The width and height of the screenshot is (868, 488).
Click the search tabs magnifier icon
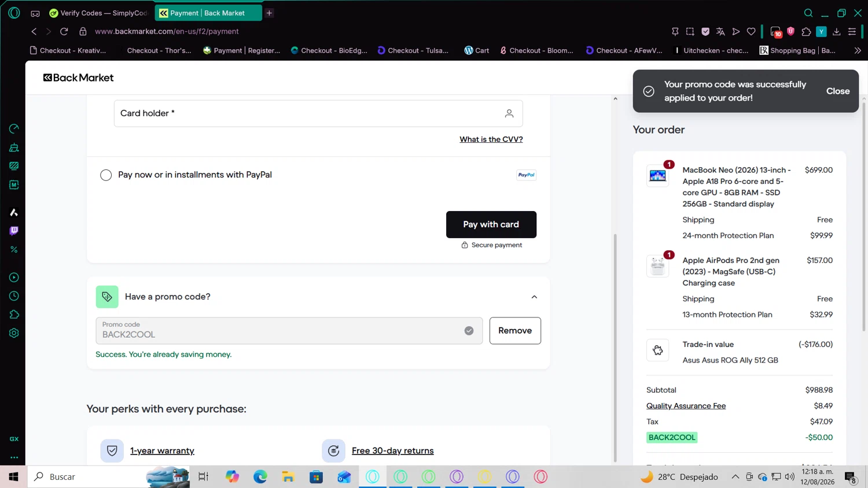tap(808, 13)
